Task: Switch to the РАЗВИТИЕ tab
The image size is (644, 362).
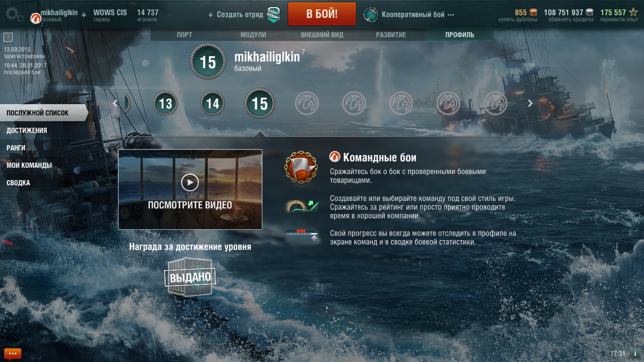Action: (391, 35)
